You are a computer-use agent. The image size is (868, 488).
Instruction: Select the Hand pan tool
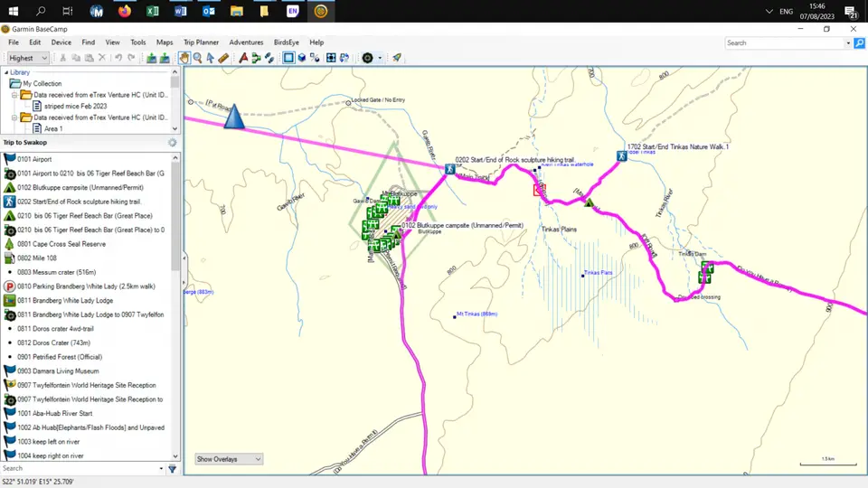(x=184, y=58)
